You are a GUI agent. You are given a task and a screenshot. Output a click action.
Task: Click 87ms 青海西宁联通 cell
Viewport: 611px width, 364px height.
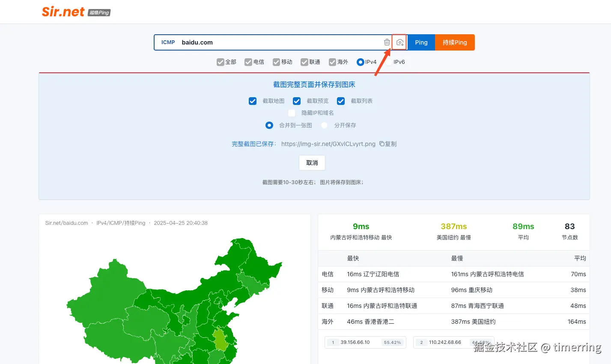(x=477, y=306)
